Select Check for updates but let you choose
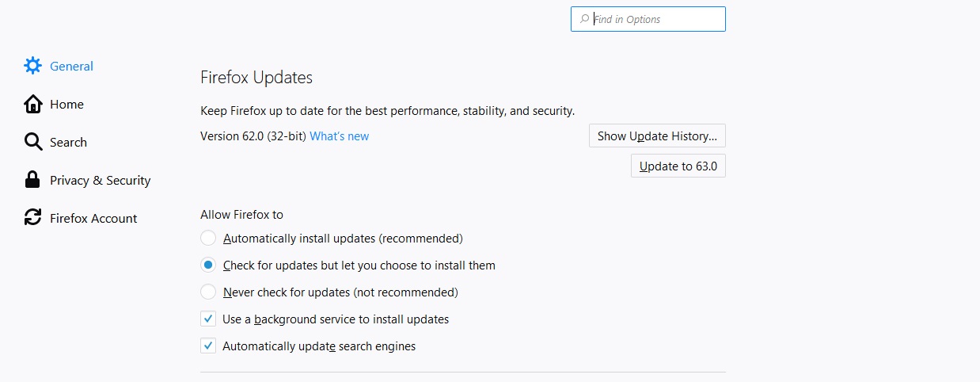 208,265
